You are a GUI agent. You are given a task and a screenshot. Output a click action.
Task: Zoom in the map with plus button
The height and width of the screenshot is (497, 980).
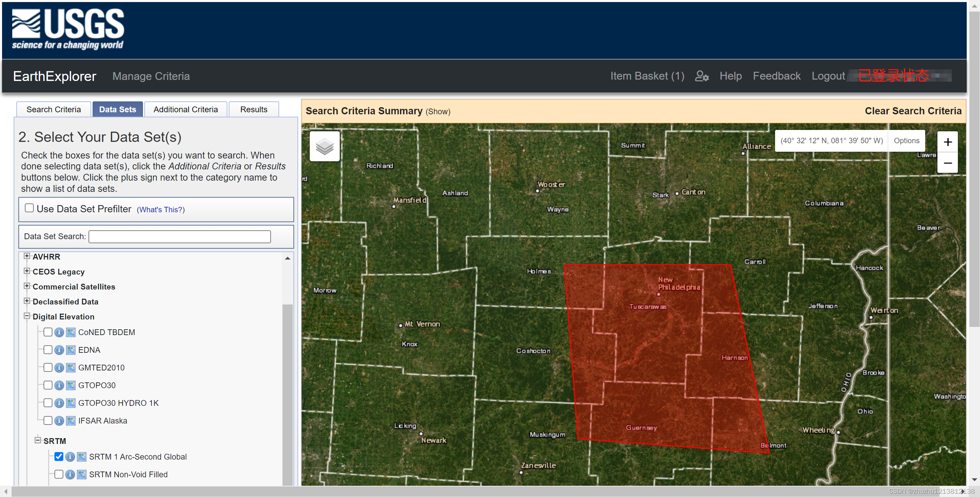tap(947, 142)
